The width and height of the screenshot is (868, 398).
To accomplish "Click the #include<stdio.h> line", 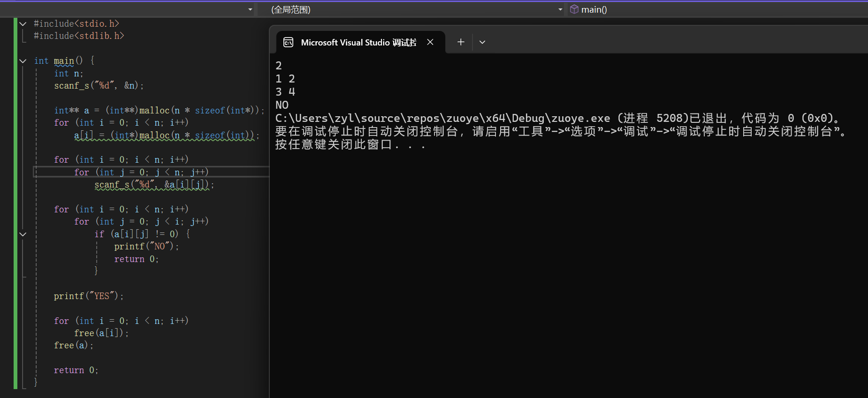I will [x=76, y=23].
